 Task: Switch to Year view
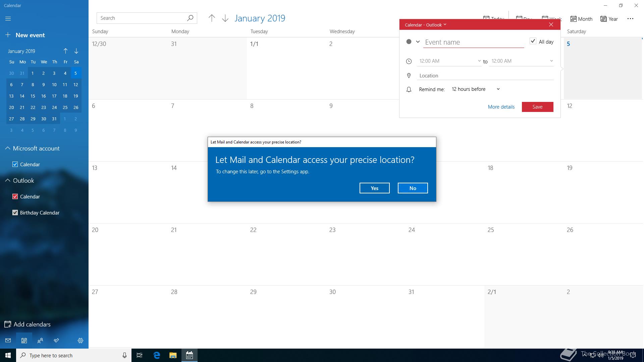pos(609,19)
